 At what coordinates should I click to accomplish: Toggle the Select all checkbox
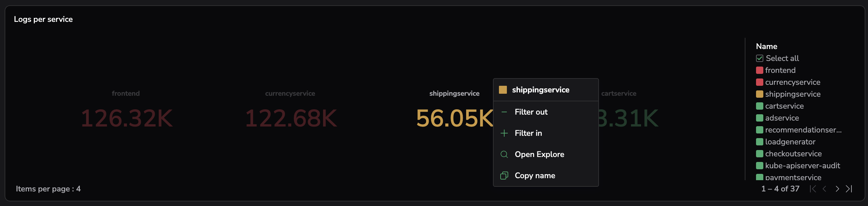(759, 59)
